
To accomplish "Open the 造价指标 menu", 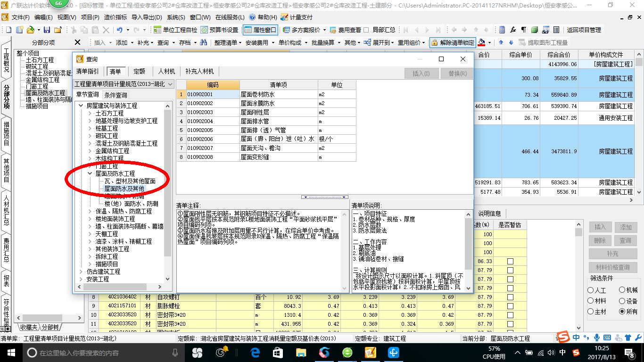I will [x=116, y=17].
